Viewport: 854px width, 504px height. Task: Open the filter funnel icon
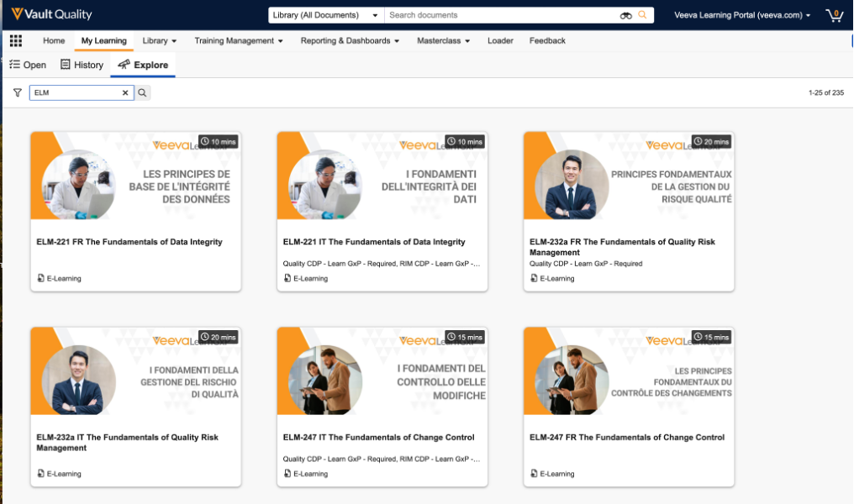click(x=18, y=92)
